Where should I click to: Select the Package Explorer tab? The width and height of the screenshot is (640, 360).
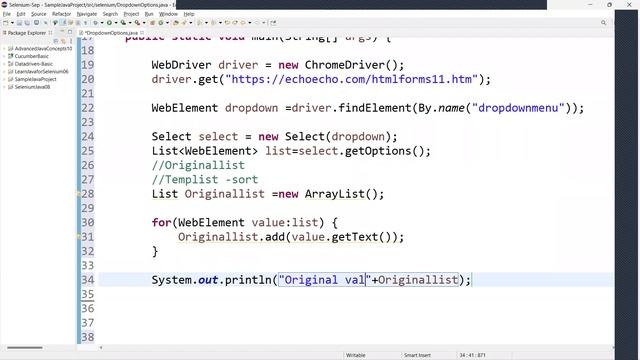27,33
